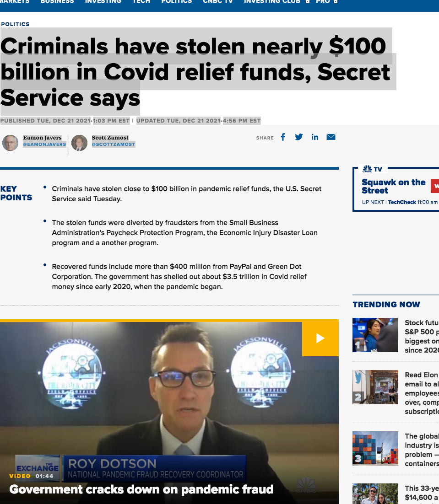The width and height of the screenshot is (439, 504).
Task: Follow the @EAMONJAVERS handle link
Action: coord(45,145)
